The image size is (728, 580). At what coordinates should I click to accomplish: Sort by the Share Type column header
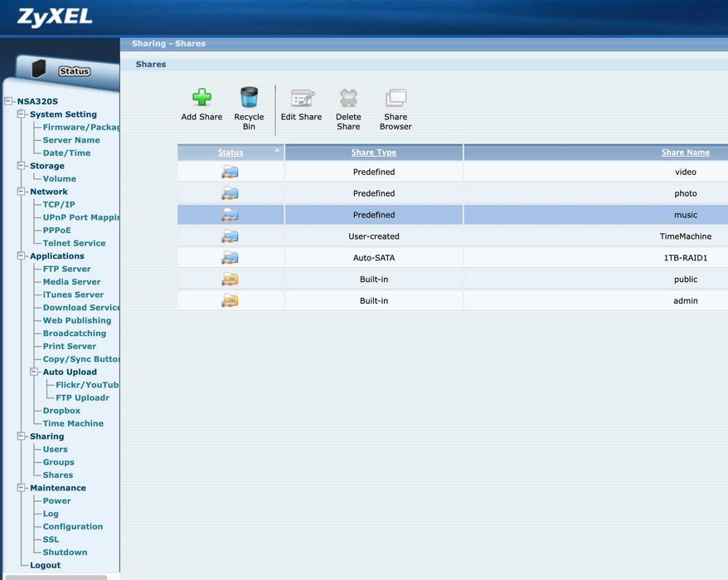pyautogui.click(x=374, y=153)
